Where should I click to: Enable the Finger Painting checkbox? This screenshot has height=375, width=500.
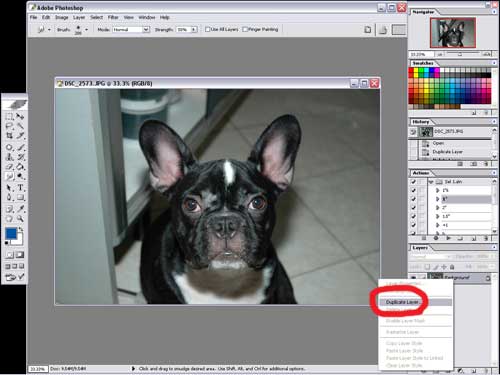pyautogui.click(x=245, y=29)
